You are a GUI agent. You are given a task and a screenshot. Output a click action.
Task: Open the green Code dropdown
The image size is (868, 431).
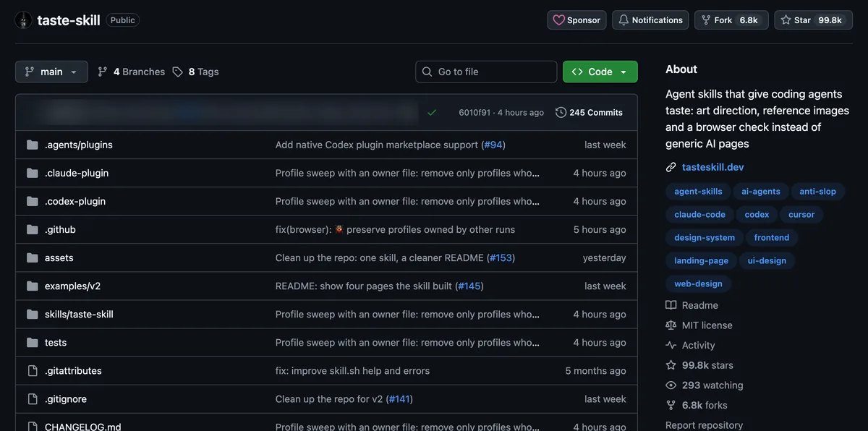(x=600, y=72)
